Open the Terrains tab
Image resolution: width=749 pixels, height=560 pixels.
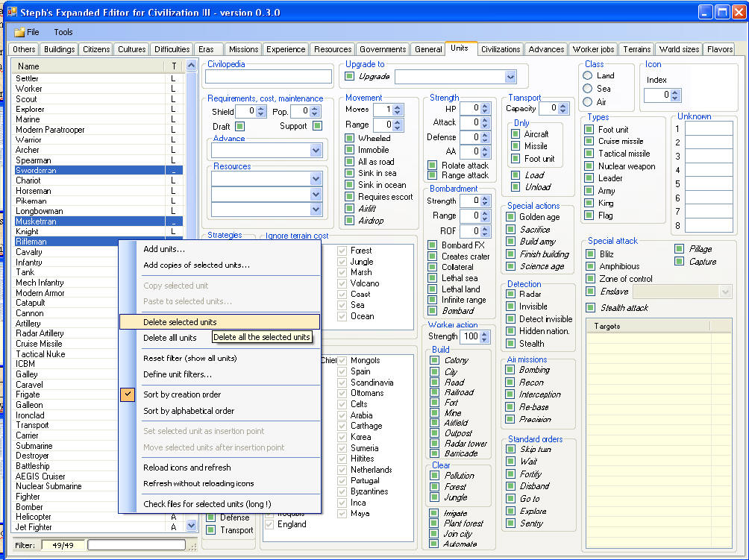point(637,49)
